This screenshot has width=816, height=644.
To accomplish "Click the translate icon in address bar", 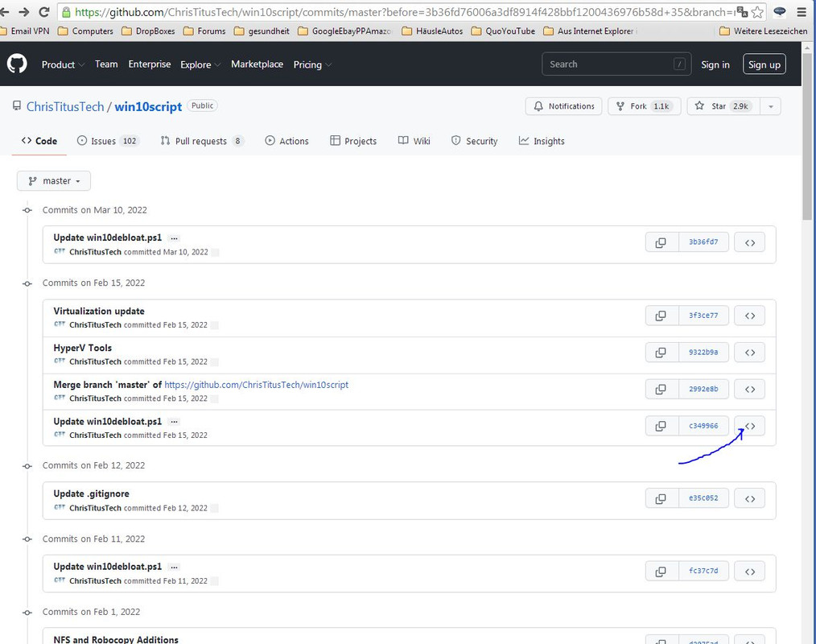I will (743, 12).
